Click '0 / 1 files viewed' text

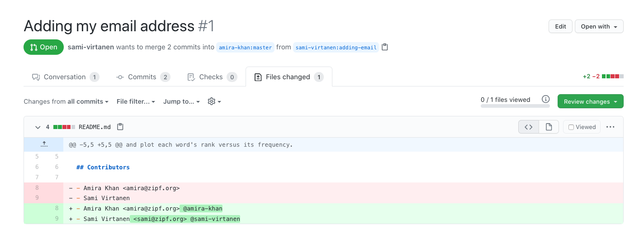coord(506,100)
